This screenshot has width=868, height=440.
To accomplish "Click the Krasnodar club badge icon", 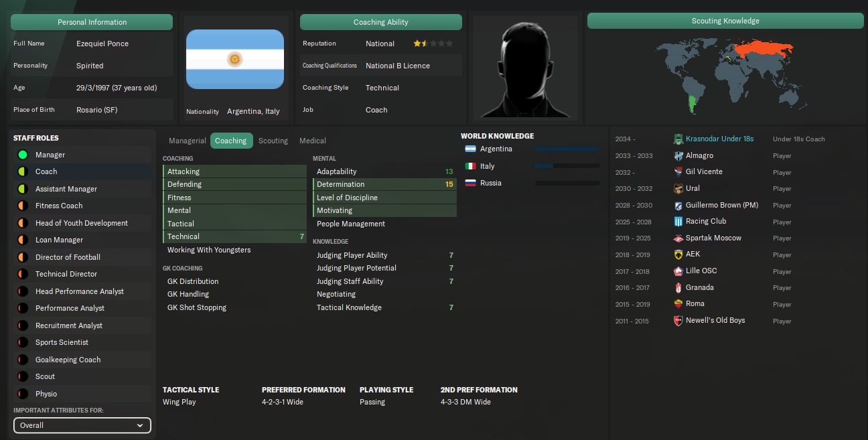I will (x=678, y=139).
